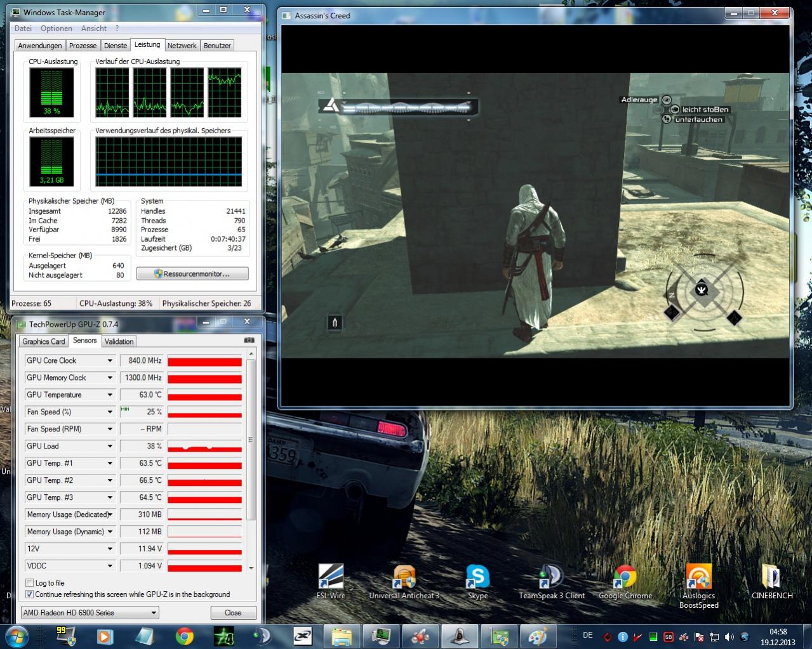This screenshot has height=649, width=812.
Task: Click the SB red tray icon
Action: pos(669,636)
